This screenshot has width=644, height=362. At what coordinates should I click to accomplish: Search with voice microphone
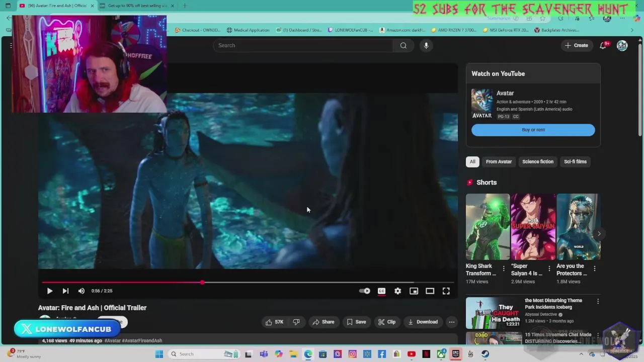(426, 45)
